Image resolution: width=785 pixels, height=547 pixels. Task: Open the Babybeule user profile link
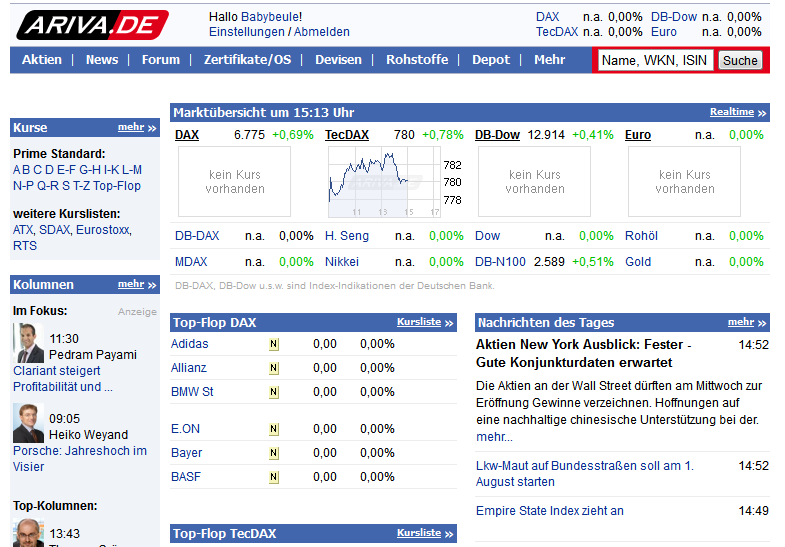tap(270, 17)
